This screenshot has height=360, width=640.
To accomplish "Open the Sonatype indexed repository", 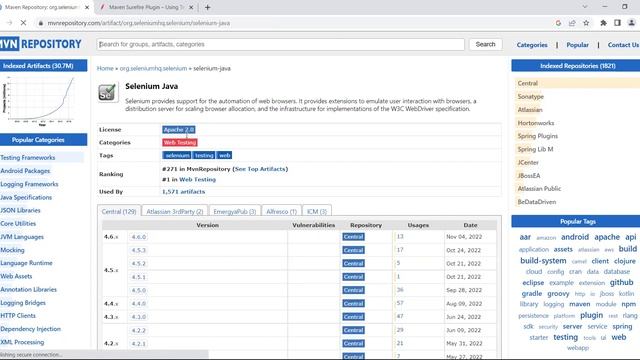I will coord(531,96).
